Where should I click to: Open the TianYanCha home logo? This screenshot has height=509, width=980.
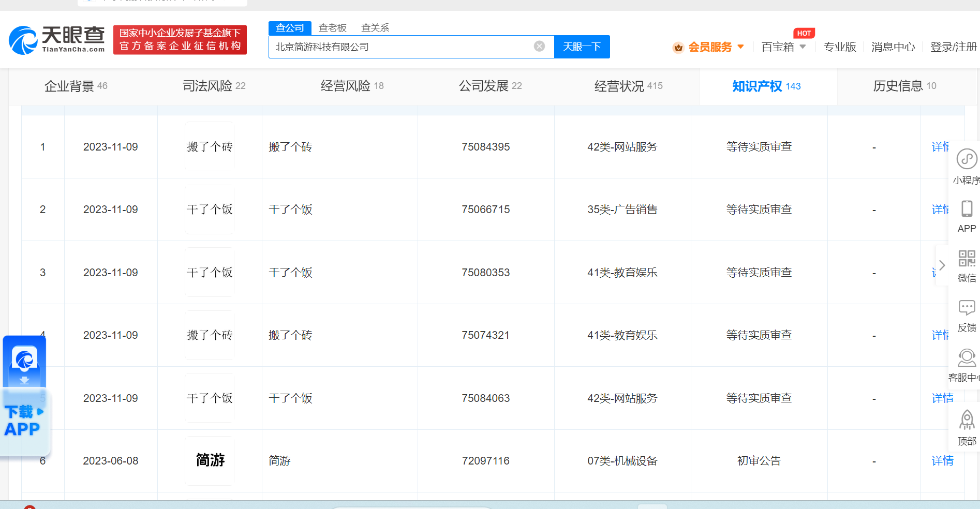tap(57, 40)
